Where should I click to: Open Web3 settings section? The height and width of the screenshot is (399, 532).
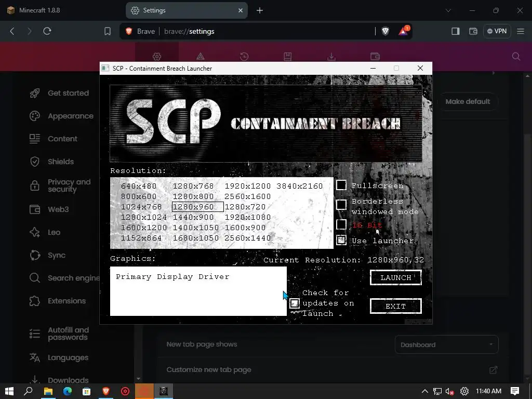pyautogui.click(x=49, y=209)
